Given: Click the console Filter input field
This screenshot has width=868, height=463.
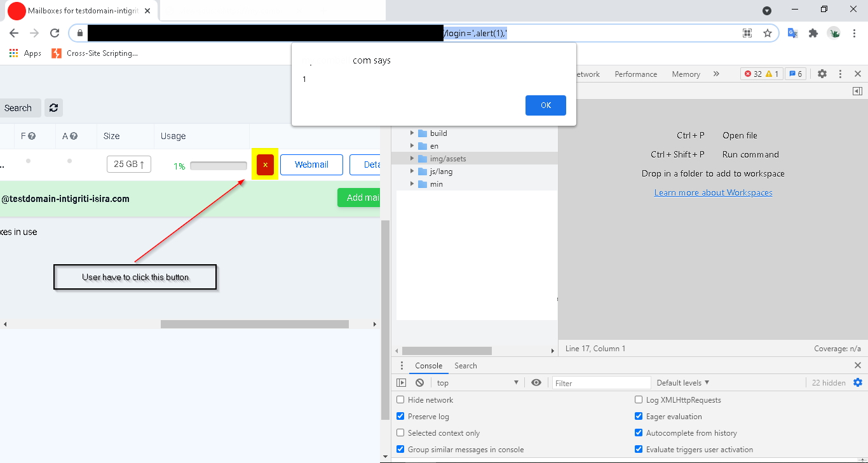Looking at the screenshot, I should (x=600, y=383).
